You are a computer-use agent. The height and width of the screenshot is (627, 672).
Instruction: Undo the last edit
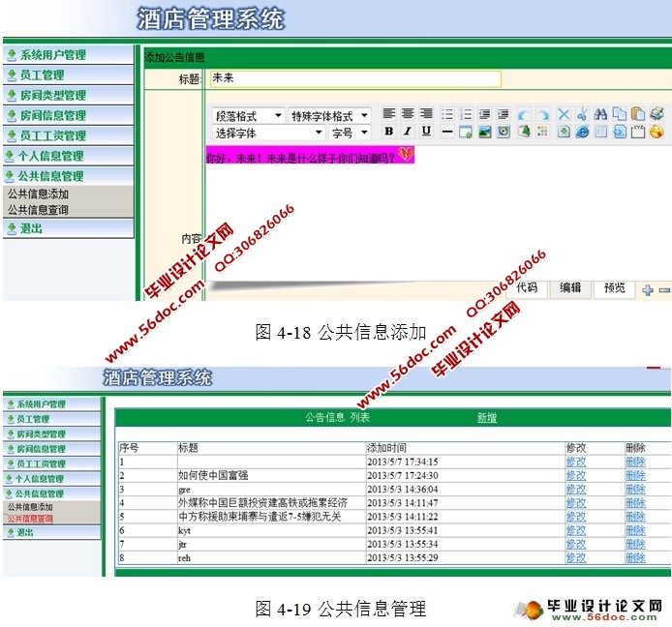pyautogui.click(x=524, y=114)
